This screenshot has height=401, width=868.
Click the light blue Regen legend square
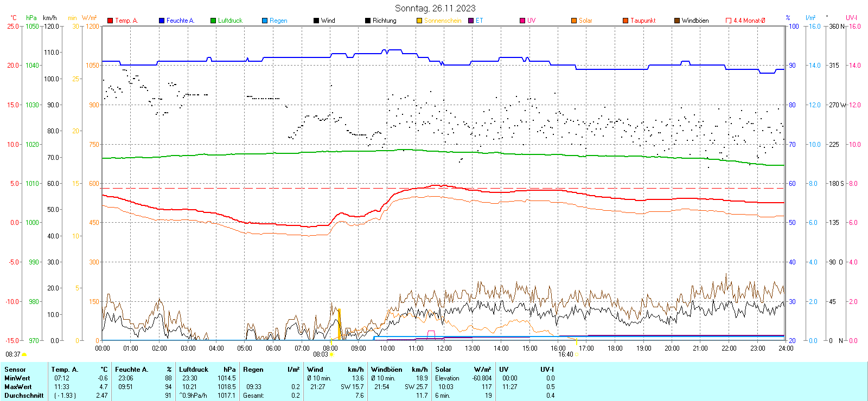click(265, 21)
